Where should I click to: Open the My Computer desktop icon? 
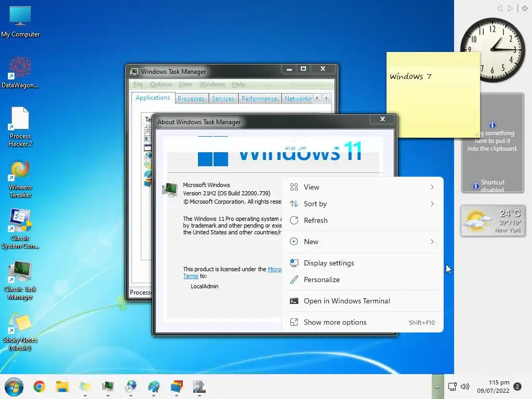click(20, 22)
